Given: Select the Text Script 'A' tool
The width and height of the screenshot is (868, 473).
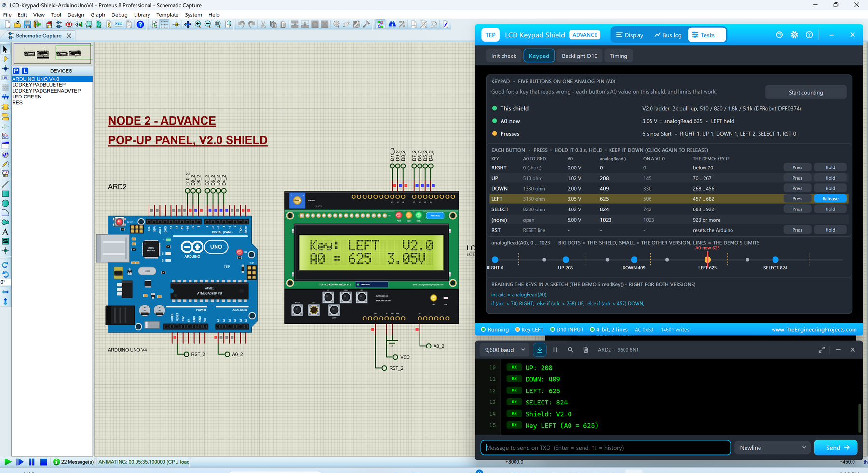Looking at the screenshot, I should 5,232.
